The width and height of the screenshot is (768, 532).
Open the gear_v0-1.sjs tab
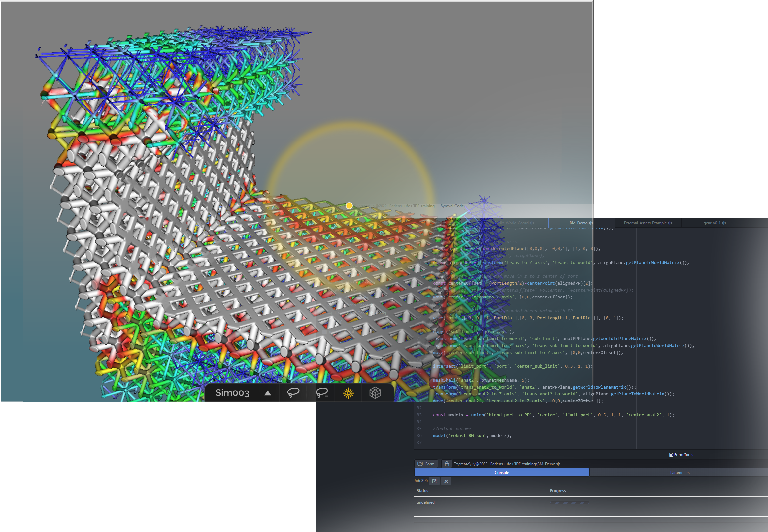tap(714, 223)
